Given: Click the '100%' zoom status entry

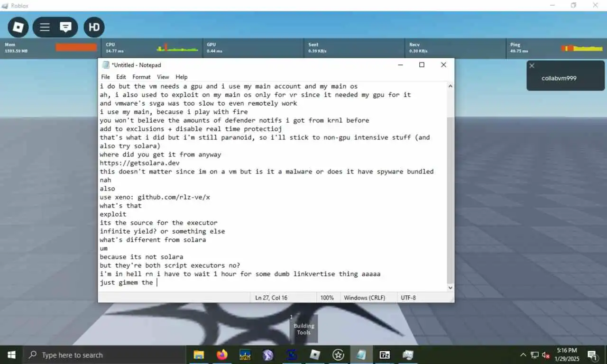Looking at the screenshot, I should (x=327, y=298).
